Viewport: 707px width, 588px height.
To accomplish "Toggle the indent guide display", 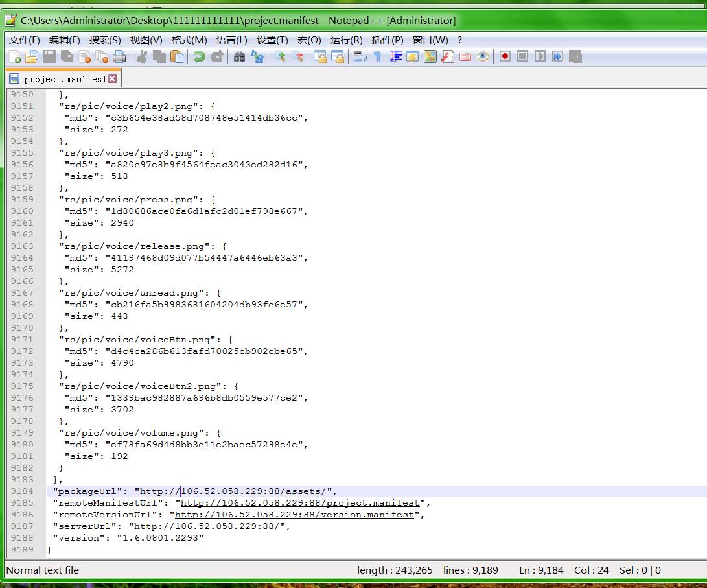I will pos(395,57).
